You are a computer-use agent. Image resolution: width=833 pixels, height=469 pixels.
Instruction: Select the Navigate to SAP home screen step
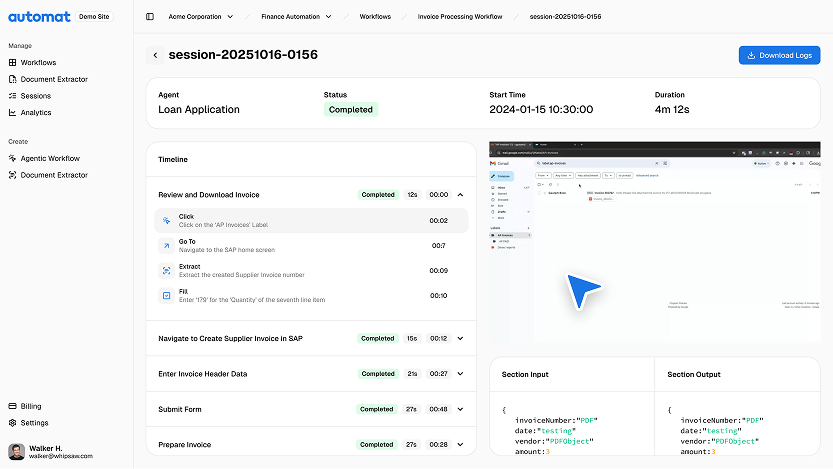[311, 245]
